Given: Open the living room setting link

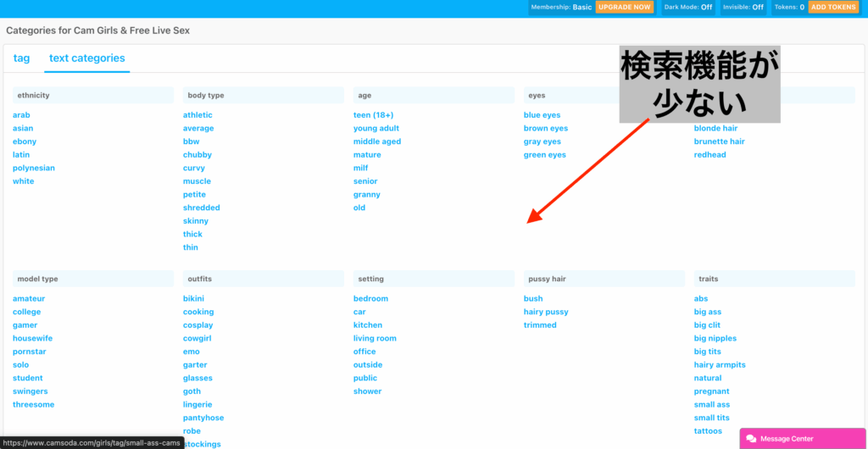Looking at the screenshot, I should click(375, 338).
